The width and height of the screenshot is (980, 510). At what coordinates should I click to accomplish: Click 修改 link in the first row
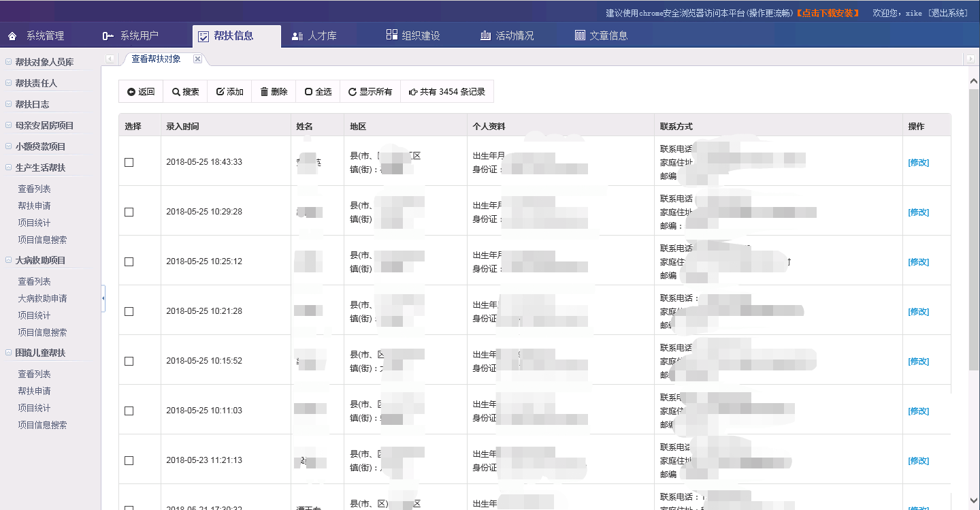point(918,163)
